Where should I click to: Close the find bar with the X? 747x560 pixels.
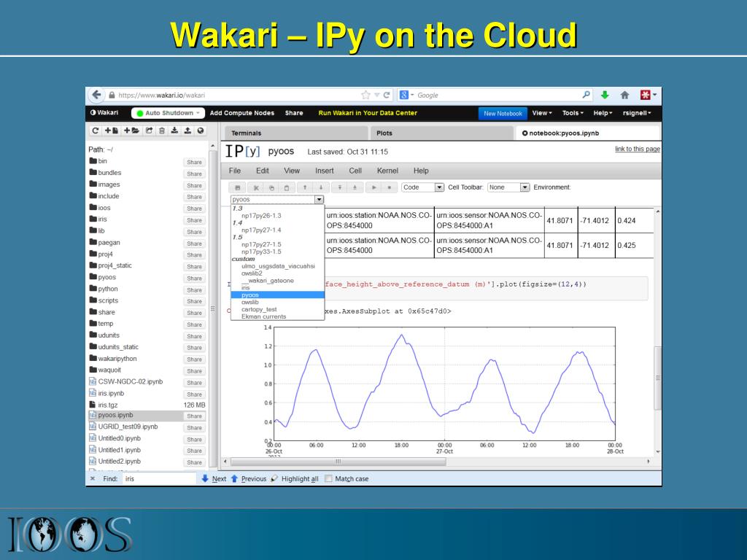(x=93, y=478)
